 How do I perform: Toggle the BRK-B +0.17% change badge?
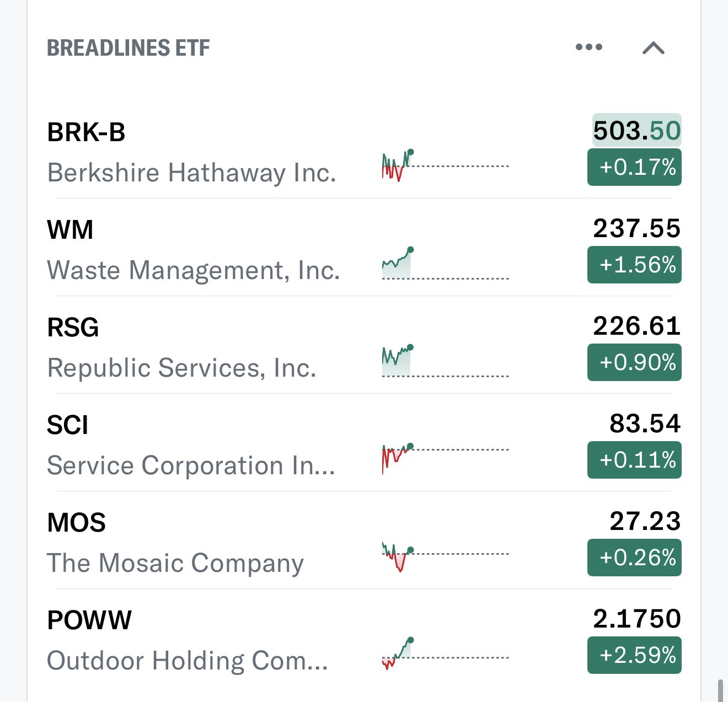click(634, 167)
